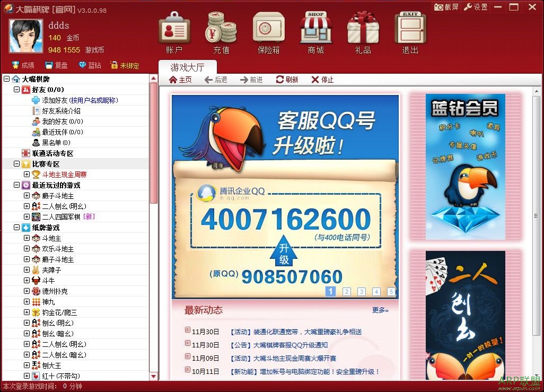
Task: Click the 二人刨幺 game advertisement
Action: (465, 315)
